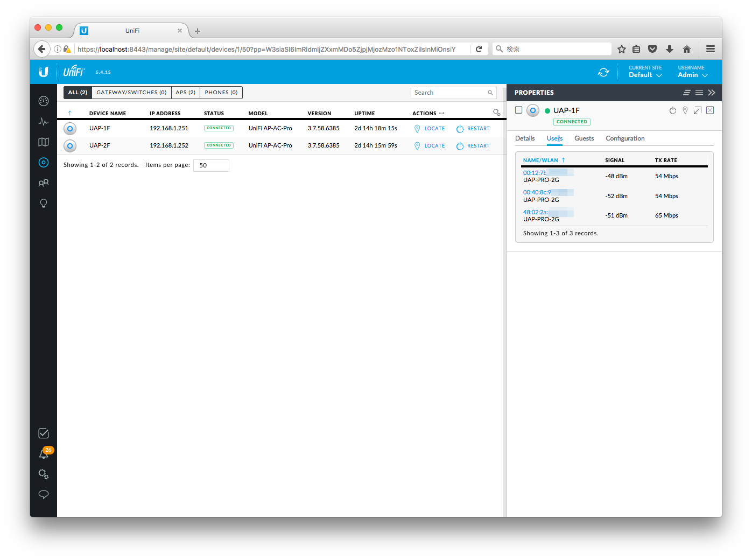Switch to the Users tab in properties
Screen dimensions: 752x560
tap(554, 138)
